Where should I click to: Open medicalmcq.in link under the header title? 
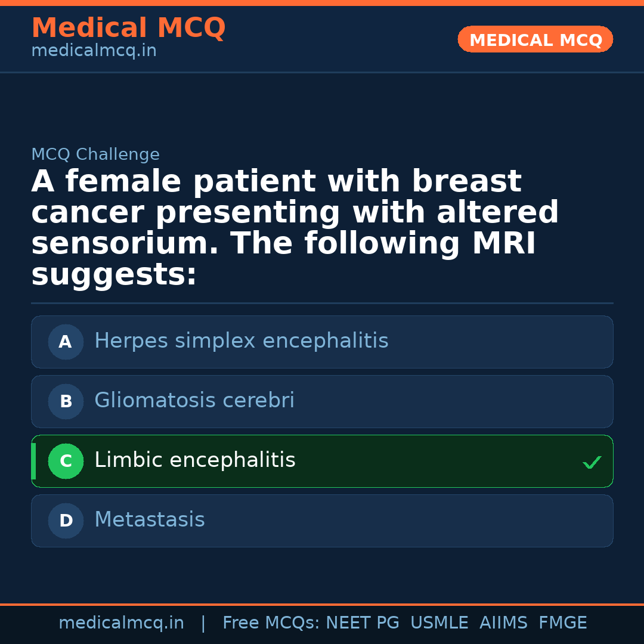point(94,51)
